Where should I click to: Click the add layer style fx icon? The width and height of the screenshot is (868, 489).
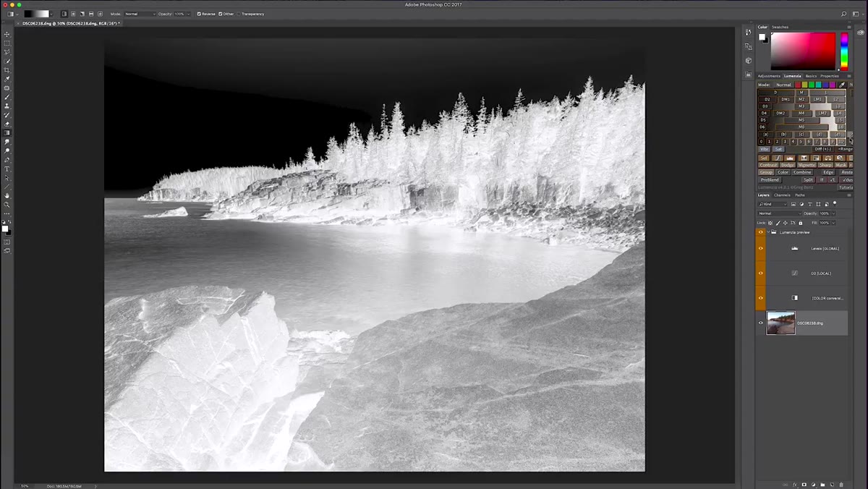[794, 485]
